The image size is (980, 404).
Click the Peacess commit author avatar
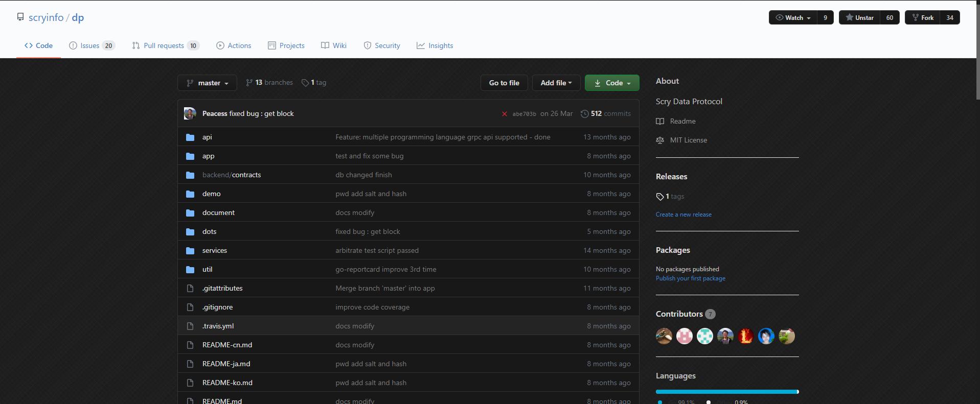tap(190, 113)
